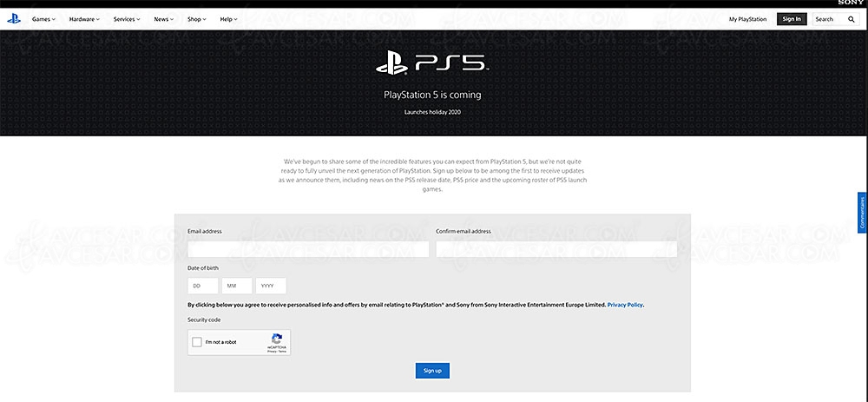Viewport: 868px width, 402px height.
Task: Click the PS5 logo banner
Action: tap(431, 64)
